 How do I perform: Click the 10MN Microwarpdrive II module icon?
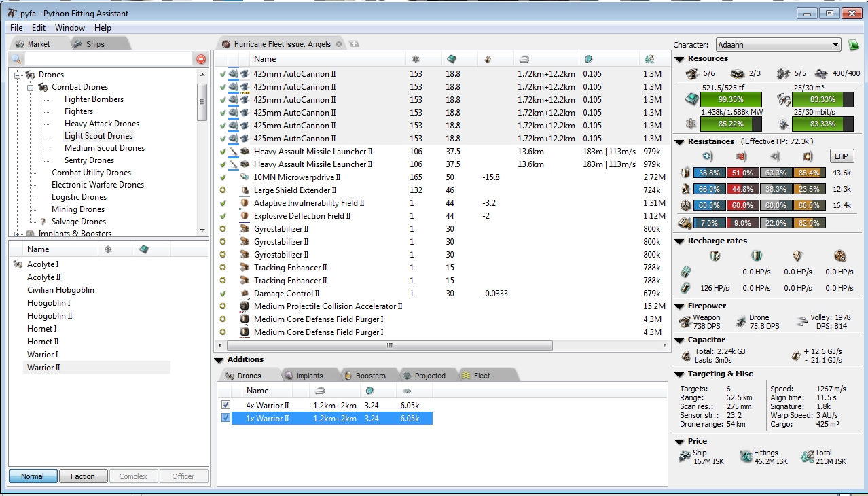[245, 177]
